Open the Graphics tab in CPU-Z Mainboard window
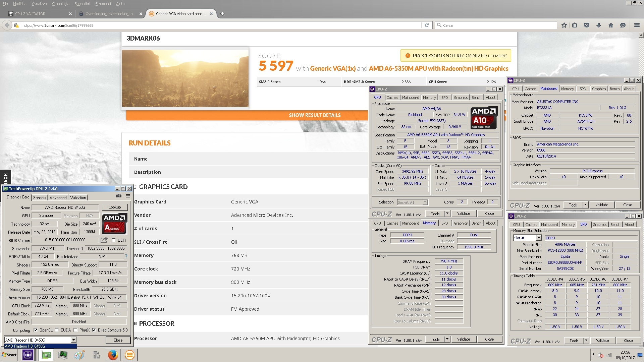644x362 pixels. pos(599,89)
